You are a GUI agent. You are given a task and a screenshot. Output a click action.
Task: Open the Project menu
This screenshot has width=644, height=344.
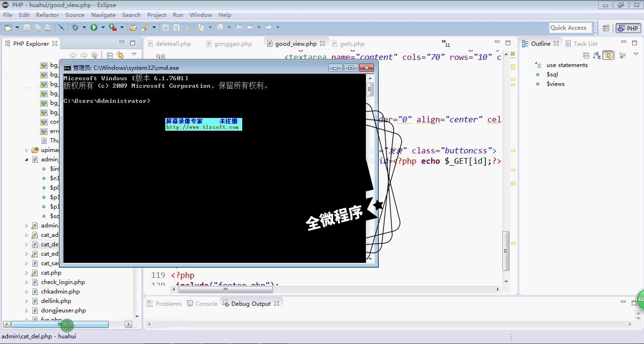[157, 15]
